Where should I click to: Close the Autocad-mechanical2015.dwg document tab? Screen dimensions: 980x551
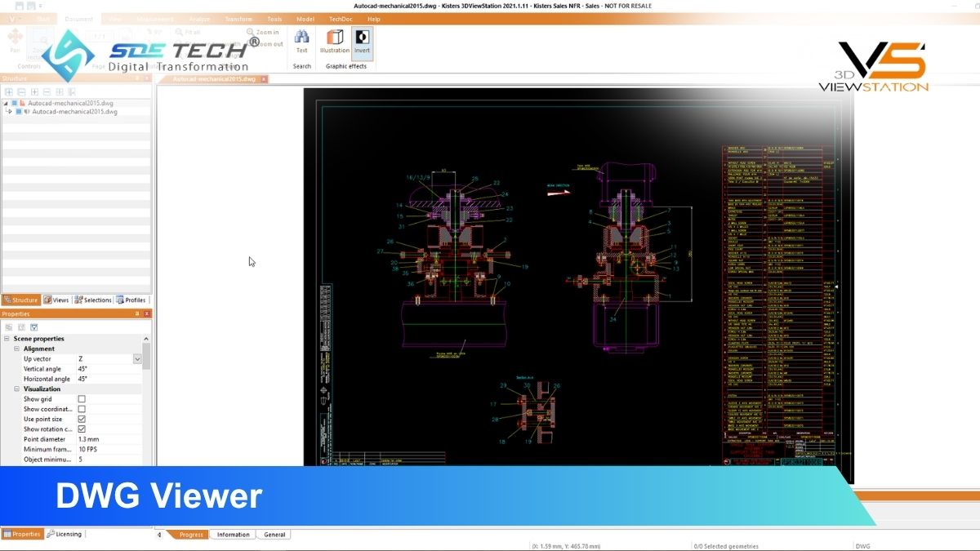point(263,79)
